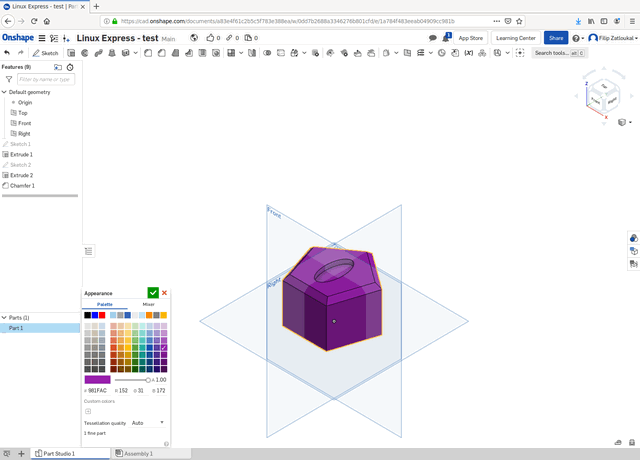Open the notifications bell

point(446,38)
